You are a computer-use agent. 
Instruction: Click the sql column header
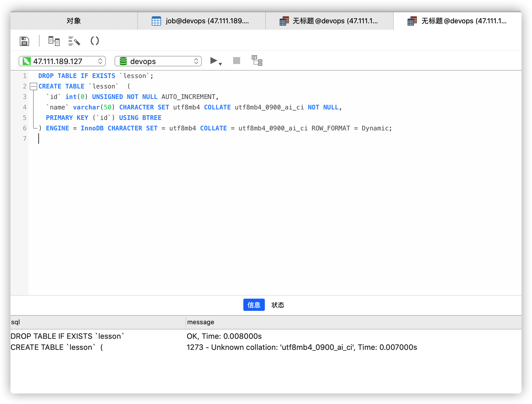(x=98, y=322)
